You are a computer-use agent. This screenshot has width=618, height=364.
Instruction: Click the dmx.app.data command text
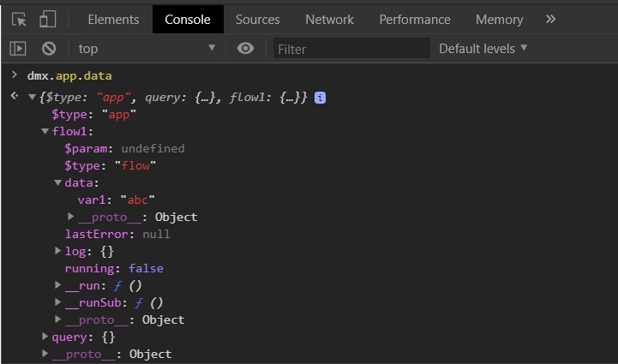click(69, 75)
